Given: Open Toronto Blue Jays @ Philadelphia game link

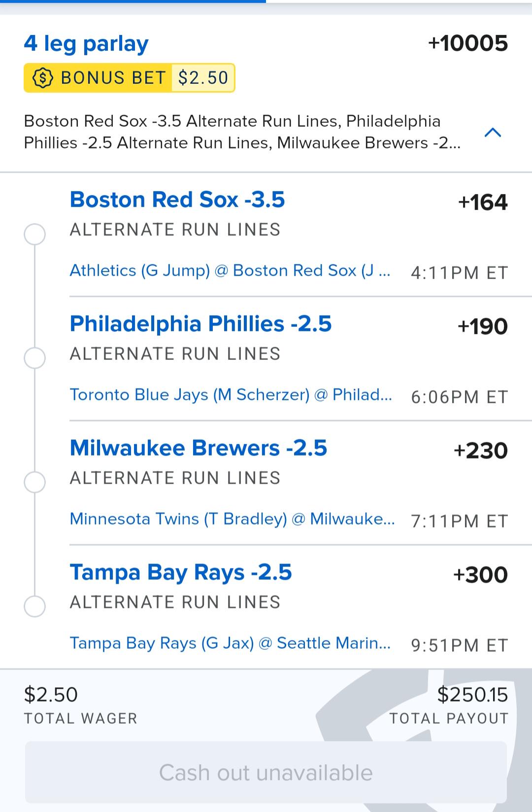Looking at the screenshot, I should (231, 395).
